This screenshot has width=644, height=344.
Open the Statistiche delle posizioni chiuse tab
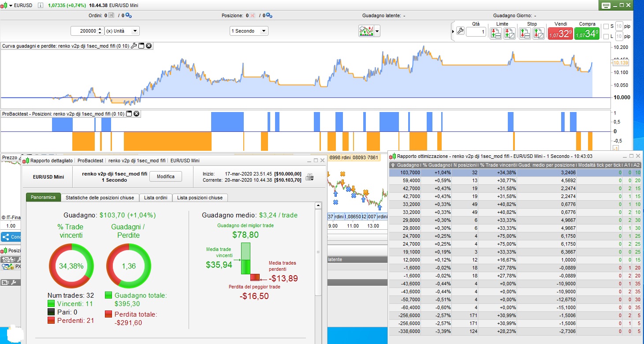tap(100, 198)
